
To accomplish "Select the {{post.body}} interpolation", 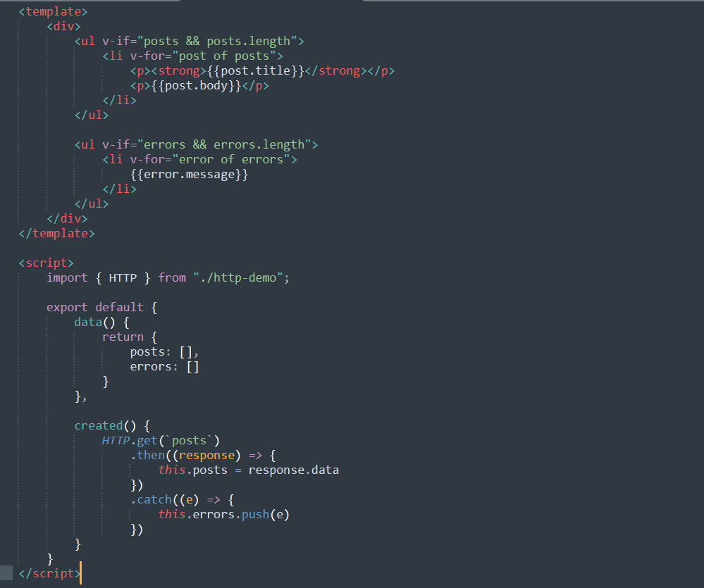I will 196,86.
